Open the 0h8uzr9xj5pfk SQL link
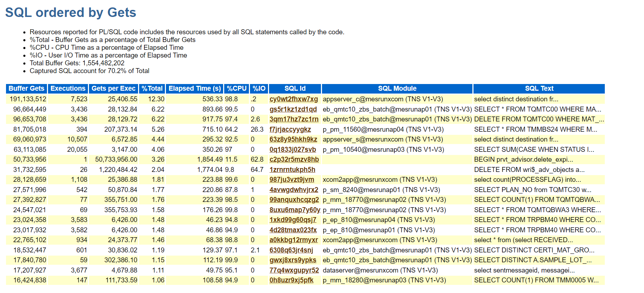644x293 pixels. [x=291, y=280]
